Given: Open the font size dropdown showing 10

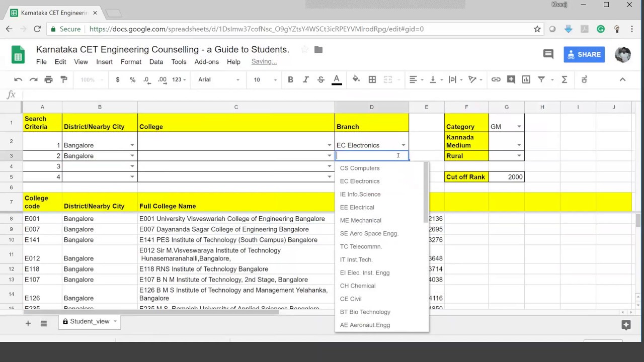Looking at the screenshot, I should pos(265,79).
